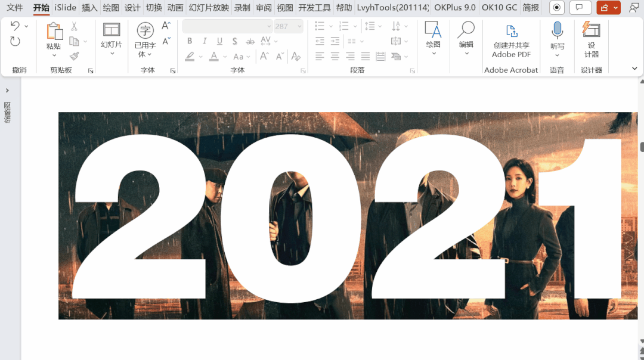Expand the thumbnail pane arrow
The image size is (644, 360).
coord(7,91)
